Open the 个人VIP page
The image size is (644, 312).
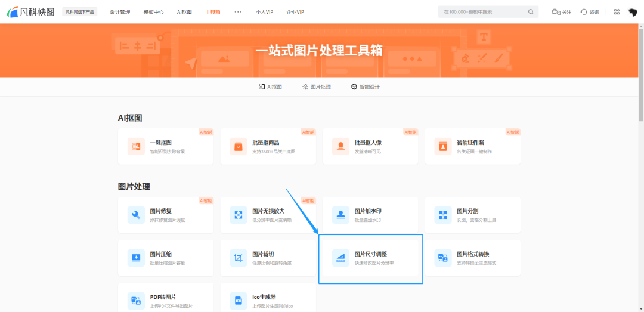coord(265,12)
